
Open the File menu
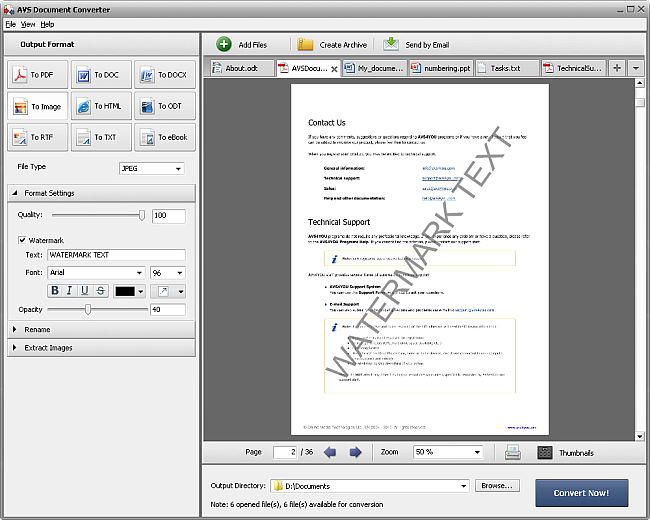click(10, 24)
